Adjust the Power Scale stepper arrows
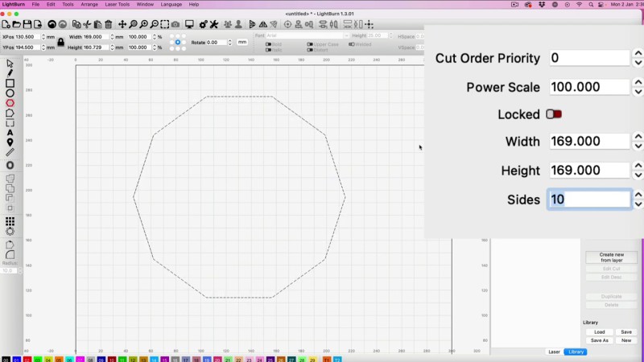This screenshot has height=362, width=644. tap(638, 87)
